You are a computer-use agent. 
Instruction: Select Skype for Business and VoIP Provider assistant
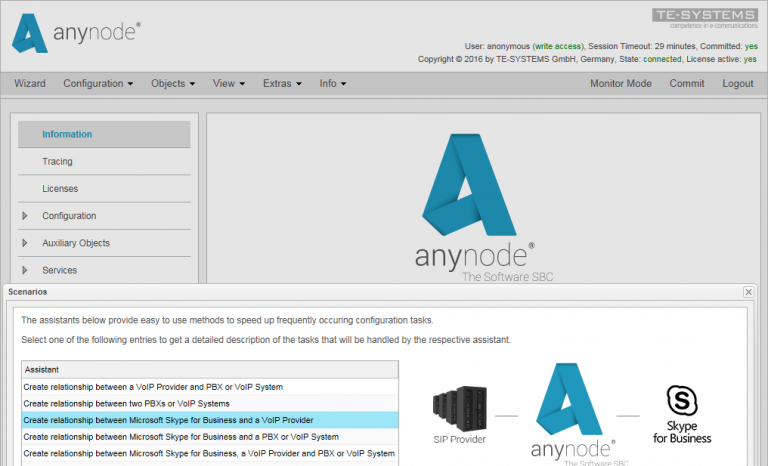210,420
